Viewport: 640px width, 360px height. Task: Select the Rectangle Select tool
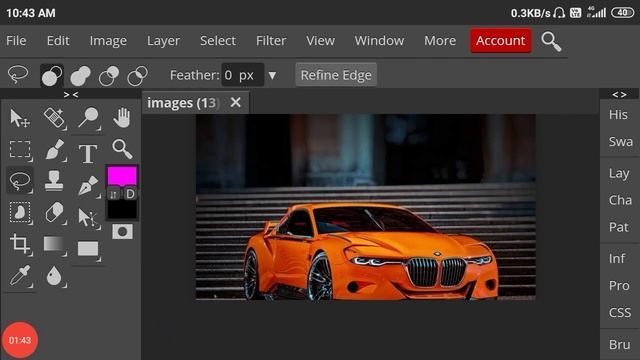[x=20, y=149]
